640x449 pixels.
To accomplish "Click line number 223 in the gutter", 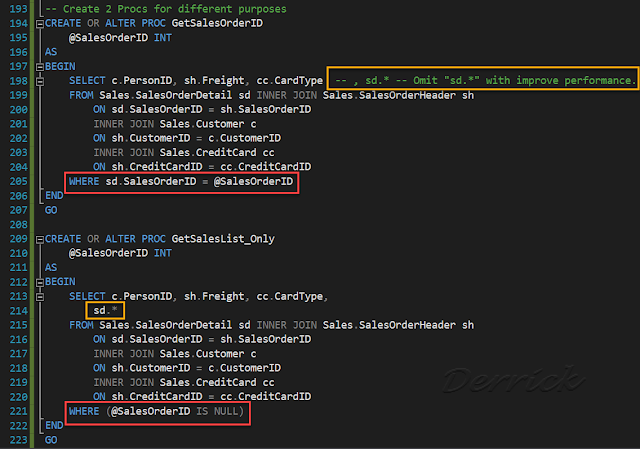I will pos(18,440).
